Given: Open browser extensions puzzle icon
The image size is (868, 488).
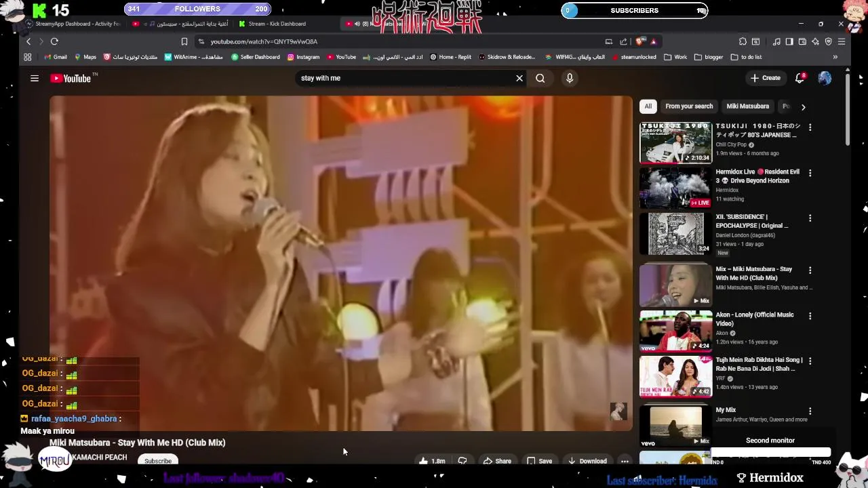Looking at the screenshot, I should [x=743, y=41].
